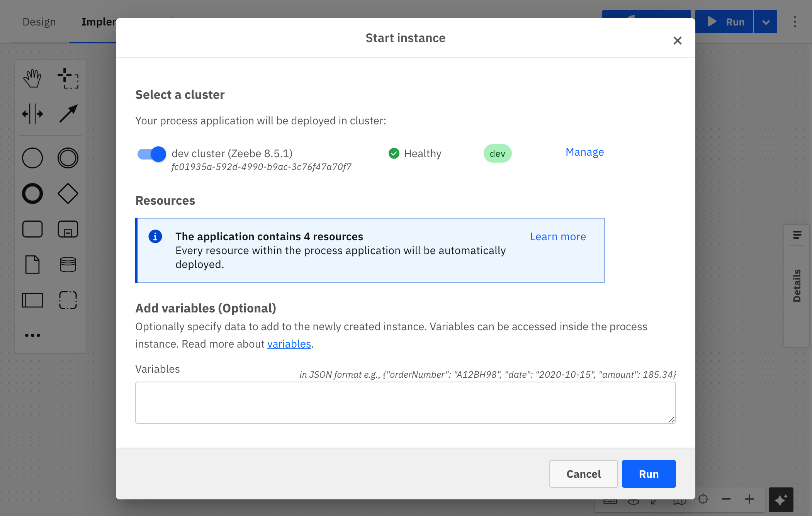
Task: Open the Learn more link about resources
Action: [557, 236]
